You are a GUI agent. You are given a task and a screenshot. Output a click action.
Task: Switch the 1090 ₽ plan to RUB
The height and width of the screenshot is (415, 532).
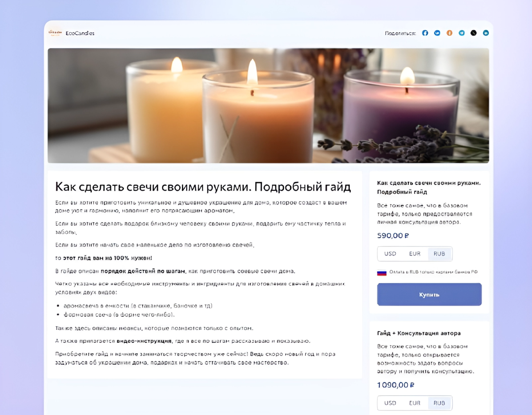point(439,403)
